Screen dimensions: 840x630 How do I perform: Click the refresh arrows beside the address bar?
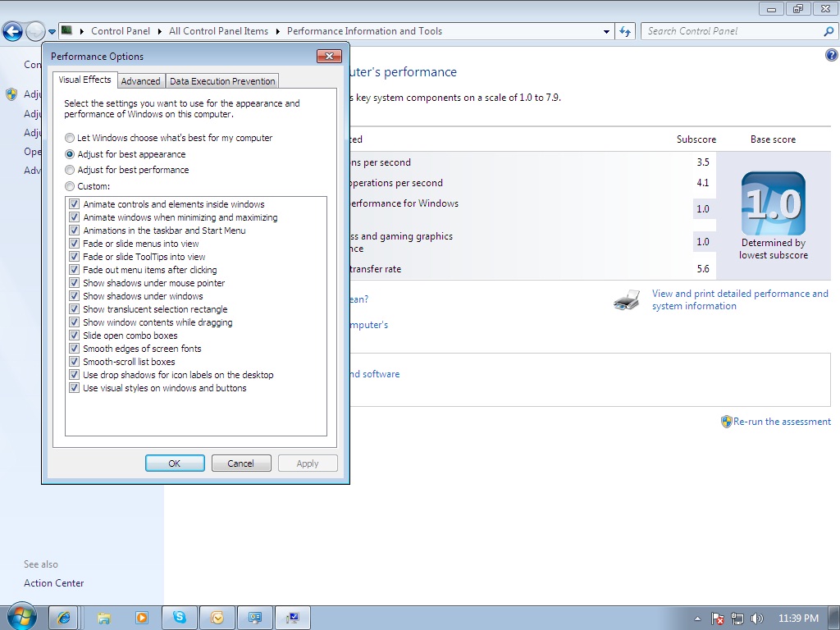pos(624,30)
